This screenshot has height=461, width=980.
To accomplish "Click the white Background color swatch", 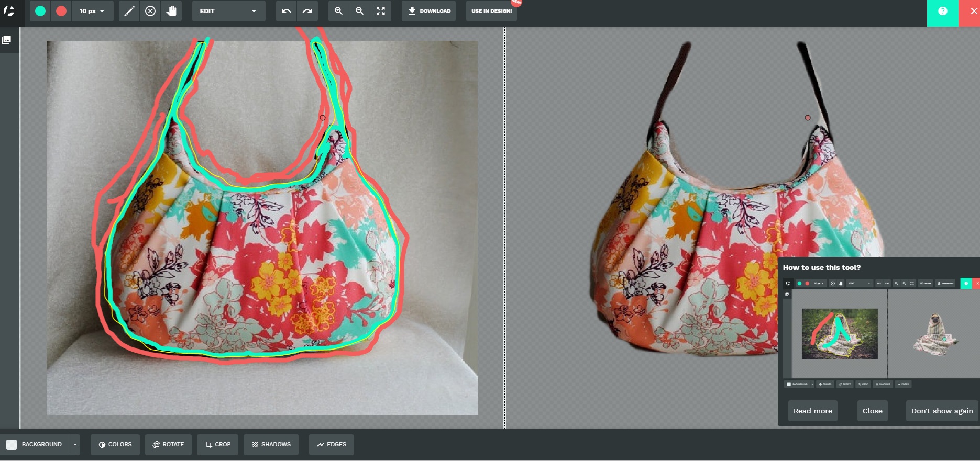I will point(12,445).
